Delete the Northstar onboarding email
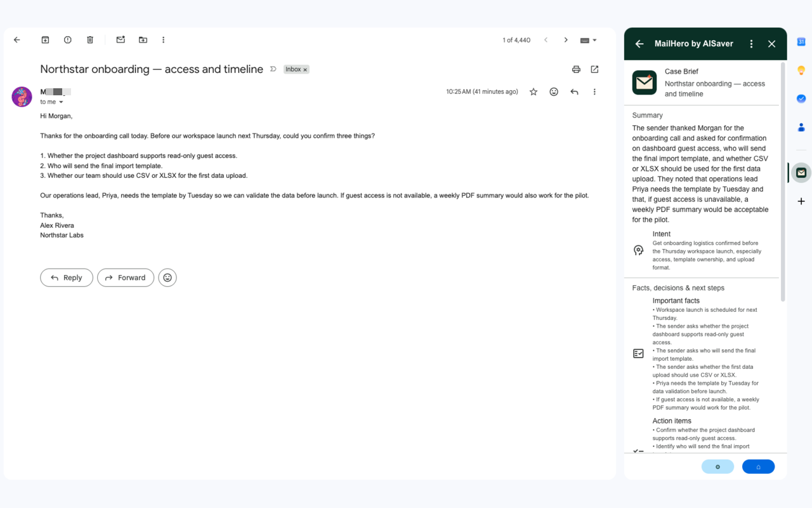The width and height of the screenshot is (812, 508). tap(90, 40)
